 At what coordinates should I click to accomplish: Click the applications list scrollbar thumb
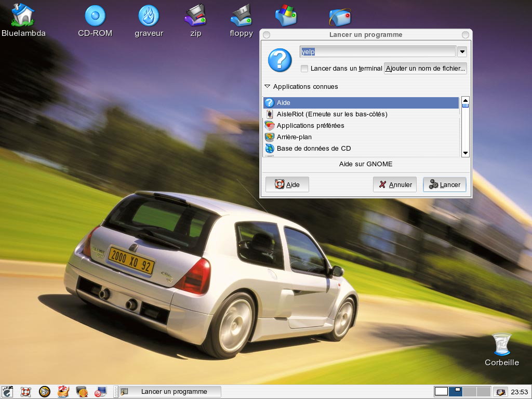coord(465,105)
